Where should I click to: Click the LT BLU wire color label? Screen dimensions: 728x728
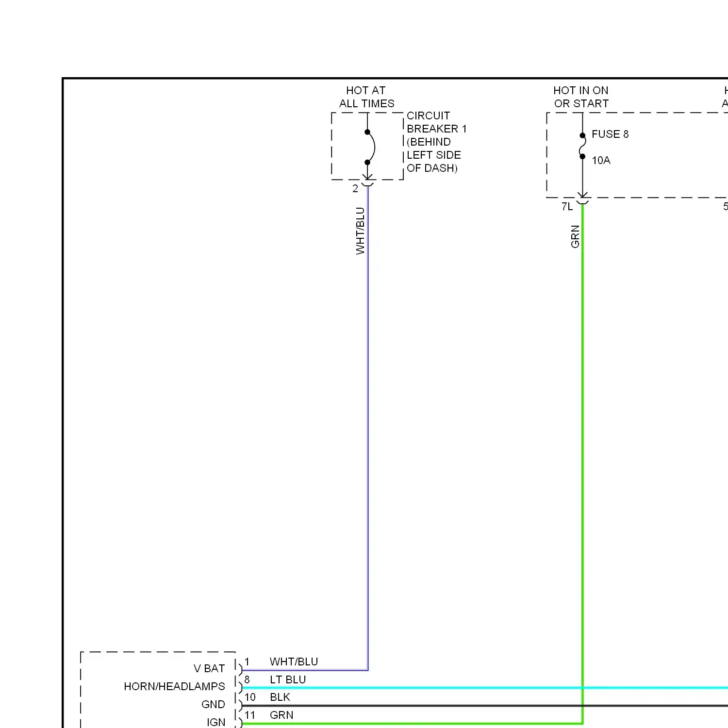pyautogui.click(x=288, y=679)
